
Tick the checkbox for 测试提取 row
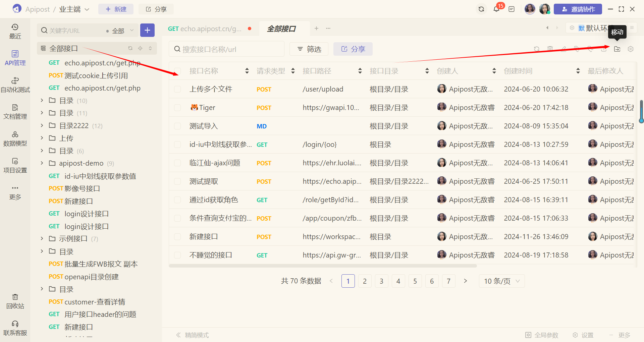(177, 181)
